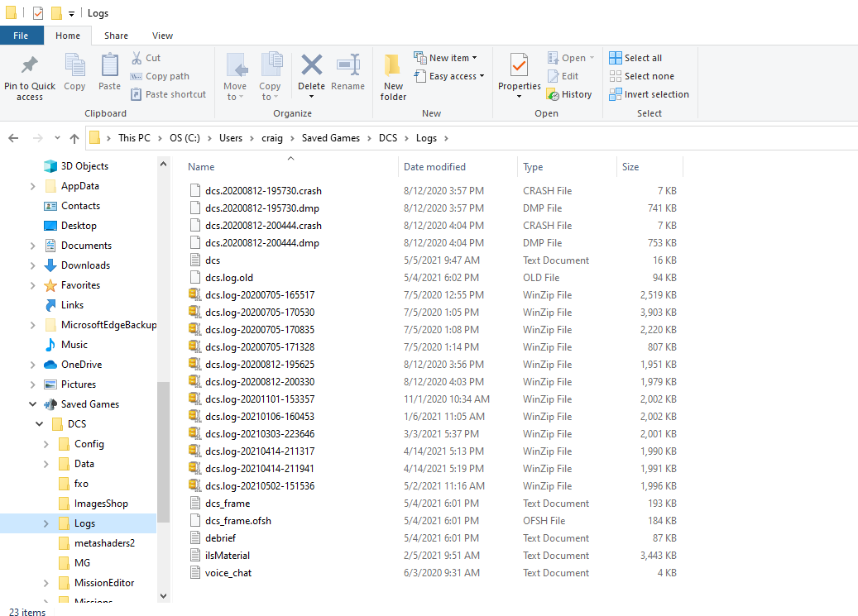The width and height of the screenshot is (858, 616).
Task: Open the File menu
Action: tap(21, 36)
